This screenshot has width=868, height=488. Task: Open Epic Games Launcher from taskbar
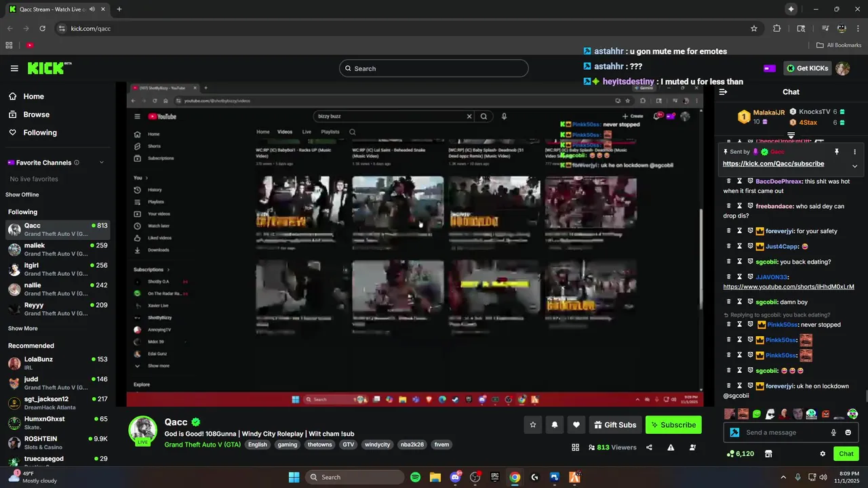point(495,477)
